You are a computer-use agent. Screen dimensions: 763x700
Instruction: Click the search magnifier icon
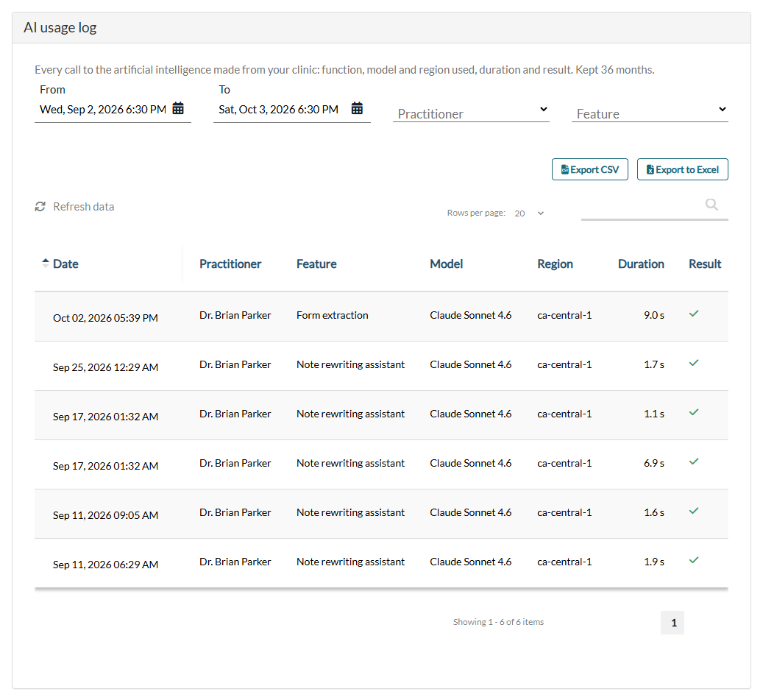[x=711, y=205]
